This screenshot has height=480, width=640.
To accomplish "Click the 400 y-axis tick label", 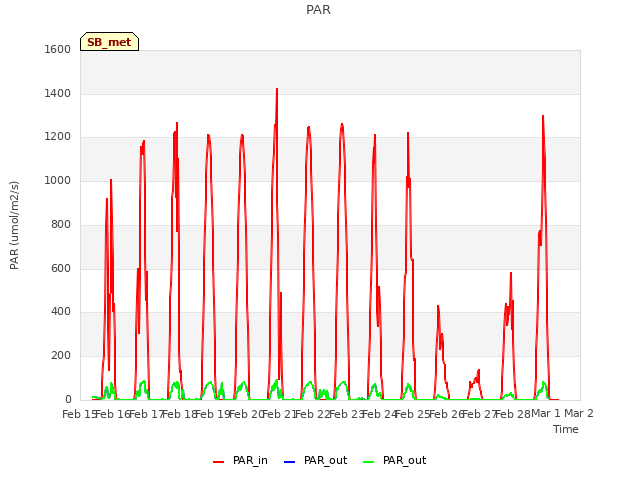I will point(61,312).
